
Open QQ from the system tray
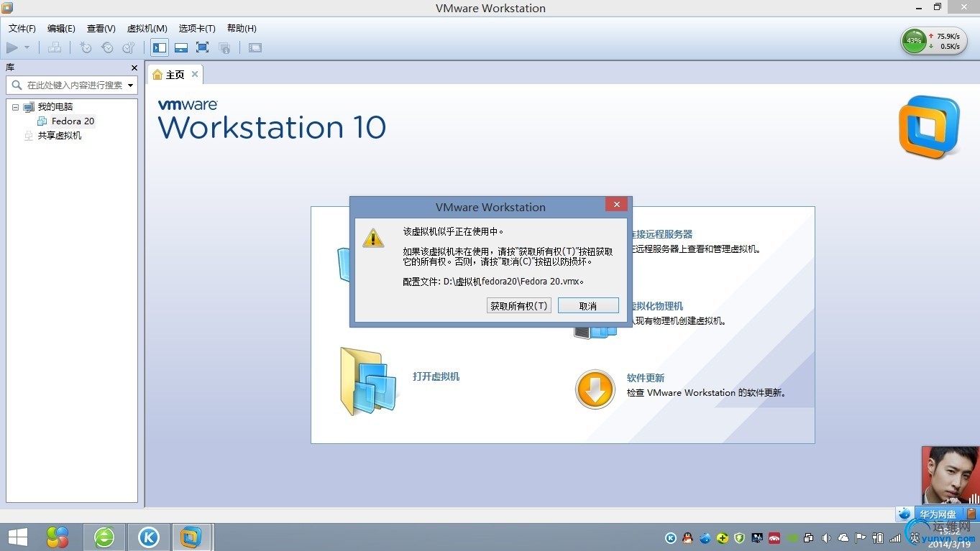click(686, 537)
